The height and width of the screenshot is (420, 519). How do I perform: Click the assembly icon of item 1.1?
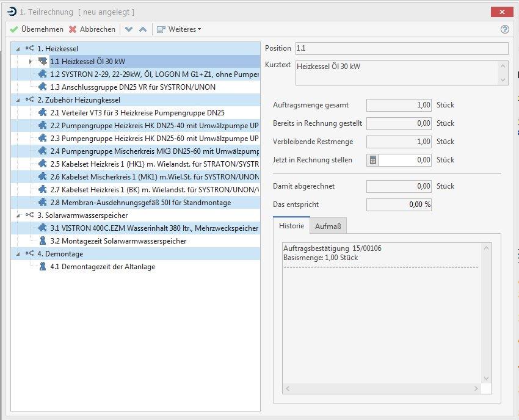coord(42,61)
